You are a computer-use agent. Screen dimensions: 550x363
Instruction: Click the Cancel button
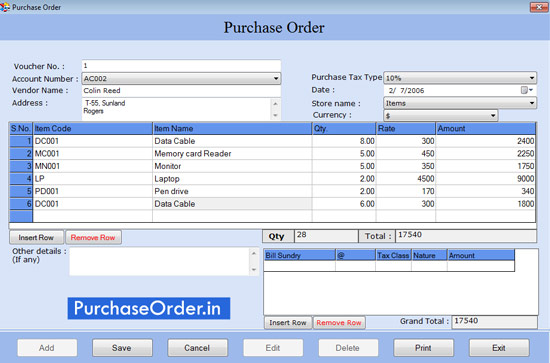point(197,348)
